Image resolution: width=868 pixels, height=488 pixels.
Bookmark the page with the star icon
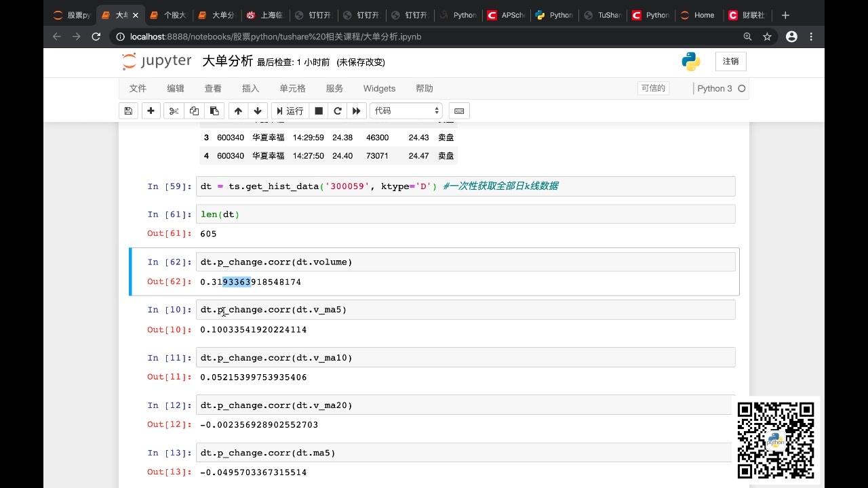[x=767, y=37]
